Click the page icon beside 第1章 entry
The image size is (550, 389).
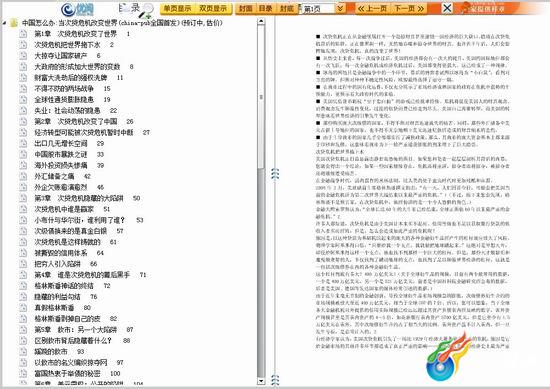(23, 34)
